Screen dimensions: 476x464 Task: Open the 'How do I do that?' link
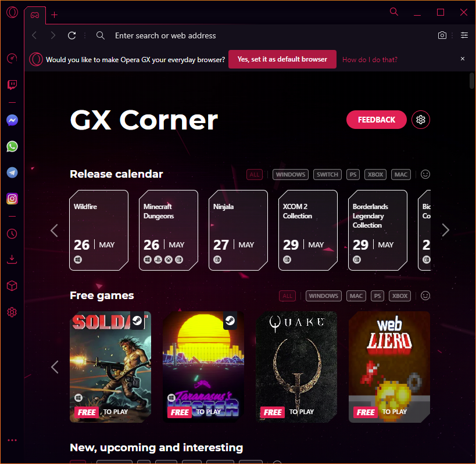[x=370, y=60]
